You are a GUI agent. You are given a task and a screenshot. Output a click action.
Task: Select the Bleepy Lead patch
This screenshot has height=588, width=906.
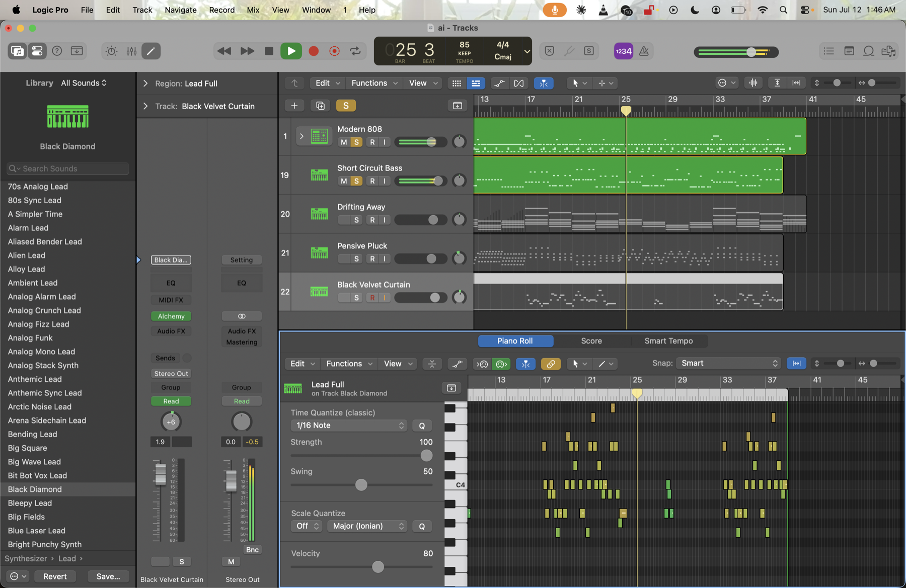click(x=68, y=503)
